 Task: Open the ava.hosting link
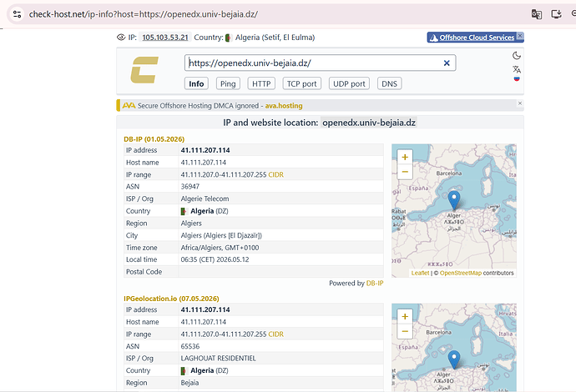point(284,106)
